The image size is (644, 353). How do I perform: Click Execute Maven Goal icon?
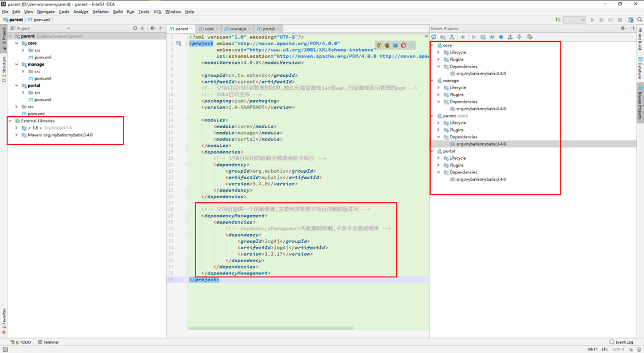pyautogui.click(x=483, y=37)
